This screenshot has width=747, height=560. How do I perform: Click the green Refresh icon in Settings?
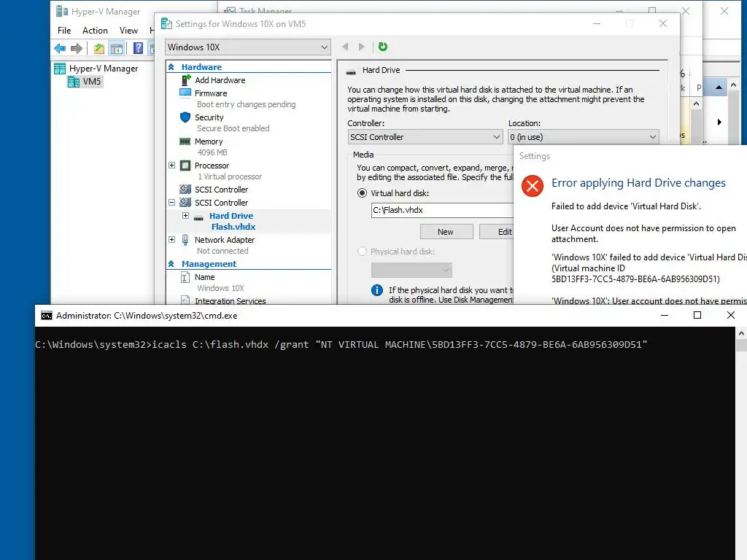tap(382, 47)
